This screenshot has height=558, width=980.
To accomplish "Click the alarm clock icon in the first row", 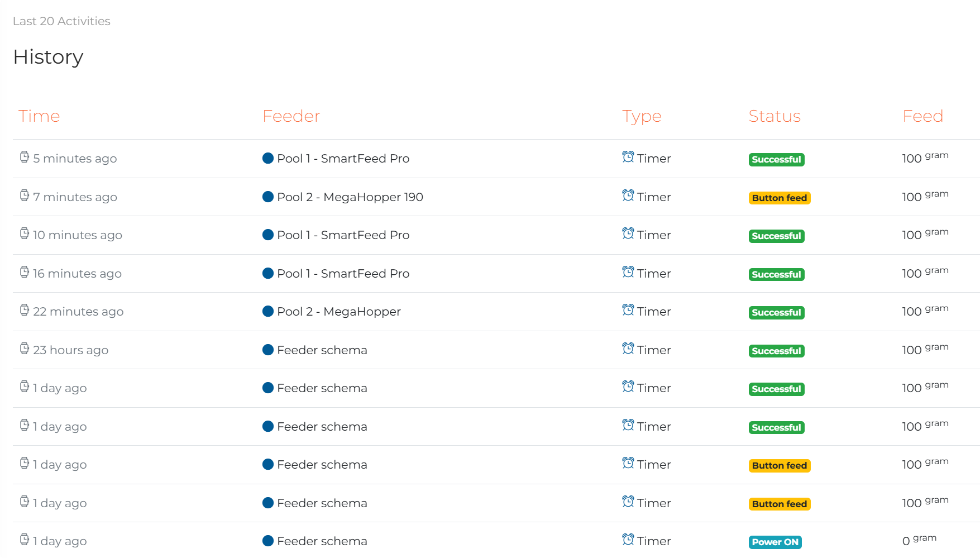I will [x=628, y=157].
